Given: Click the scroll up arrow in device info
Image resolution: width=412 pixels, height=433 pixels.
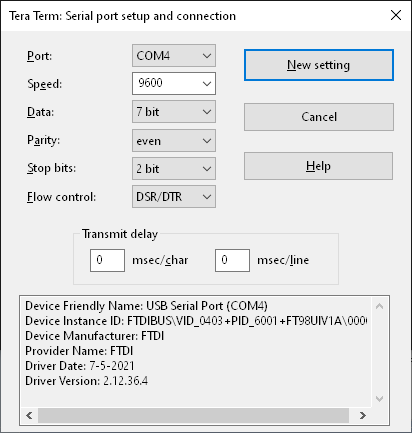Looking at the screenshot, I should click(379, 306).
